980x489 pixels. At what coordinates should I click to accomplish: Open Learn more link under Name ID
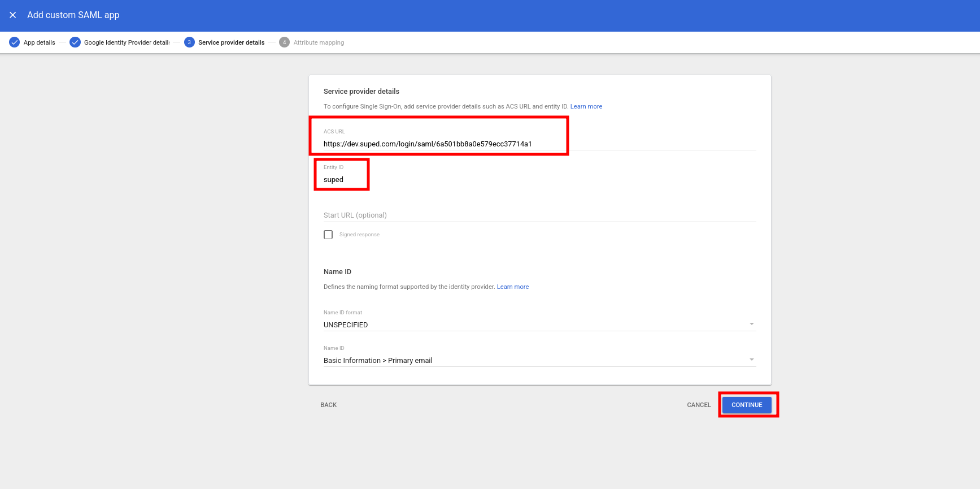513,287
